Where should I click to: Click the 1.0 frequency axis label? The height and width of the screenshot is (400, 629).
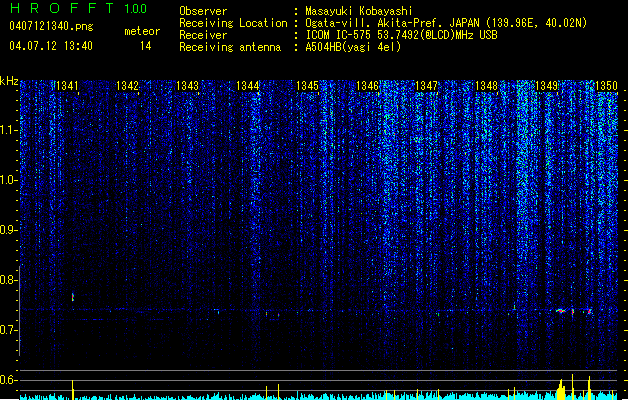click(9, 180)
